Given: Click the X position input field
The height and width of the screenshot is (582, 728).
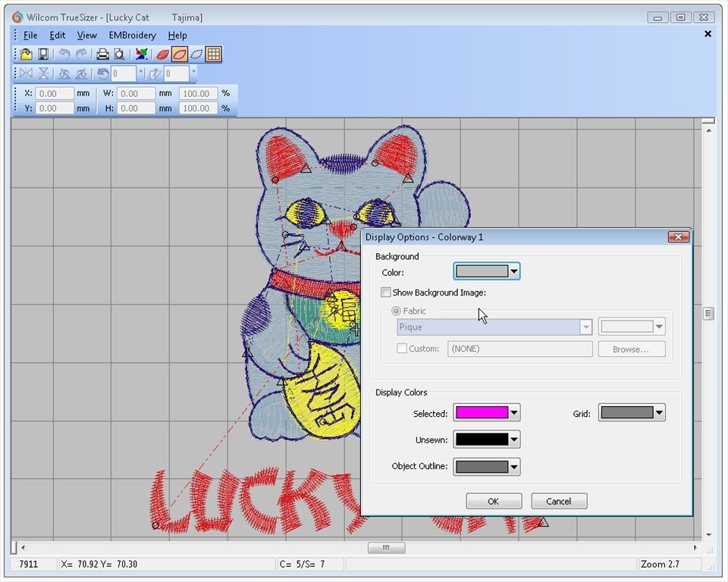Looking at the screenshot, I should (x=55, y=93).
